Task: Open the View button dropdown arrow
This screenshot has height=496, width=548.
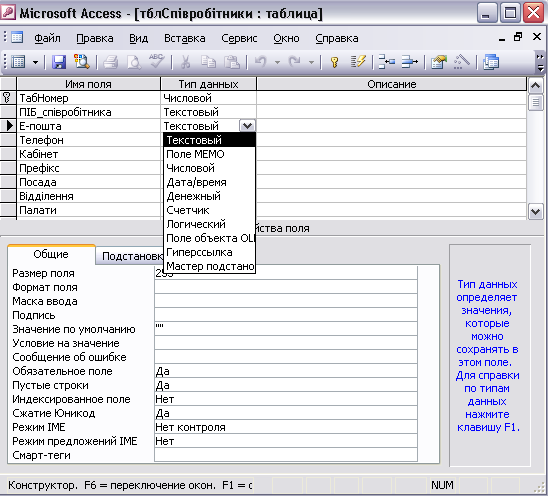Action: tap(36, 63)
